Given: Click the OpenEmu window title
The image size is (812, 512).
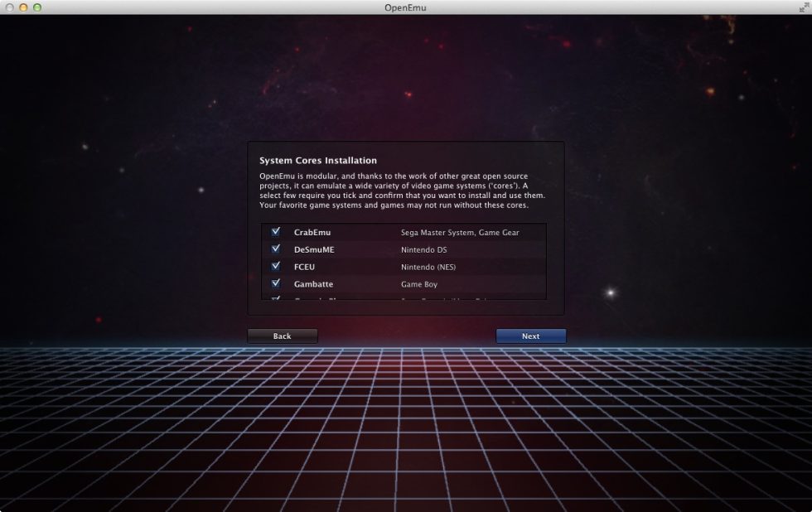Looking at the screenshot, I should 405,7.
